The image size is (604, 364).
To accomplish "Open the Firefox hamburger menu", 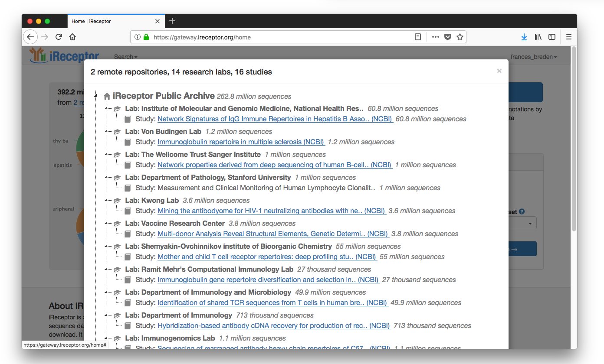I will 569,37.
